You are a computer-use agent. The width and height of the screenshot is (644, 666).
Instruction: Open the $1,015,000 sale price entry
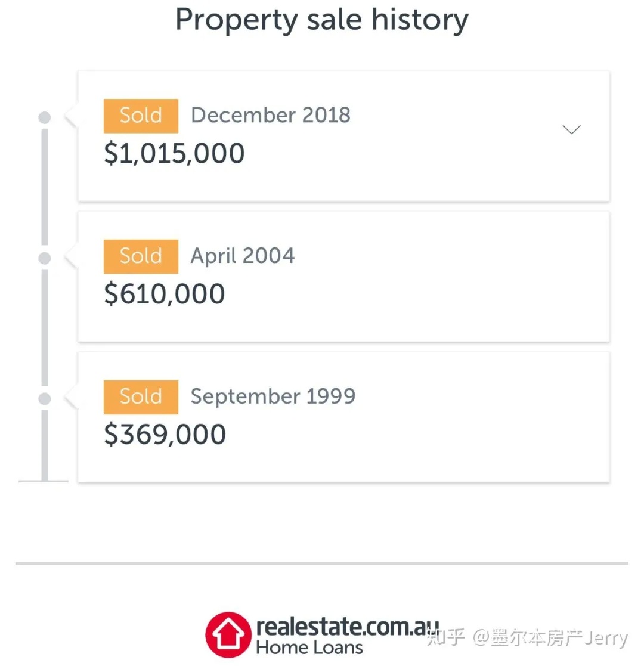click(x=174, y=153)
